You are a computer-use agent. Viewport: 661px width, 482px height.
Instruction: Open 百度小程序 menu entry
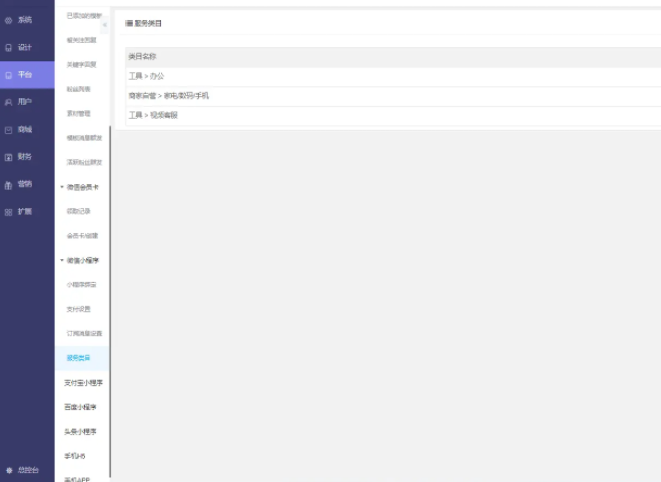point(80,407)
